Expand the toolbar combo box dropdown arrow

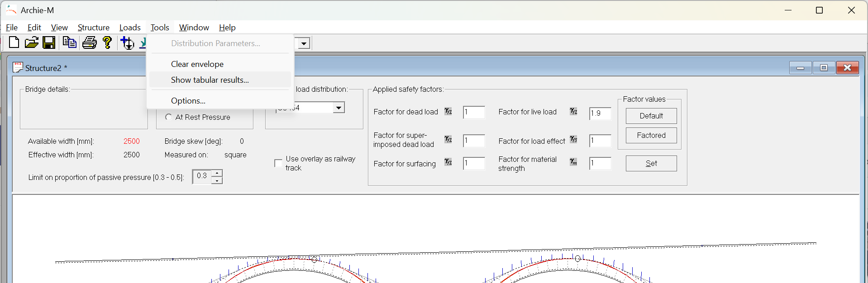coord(304,43)
